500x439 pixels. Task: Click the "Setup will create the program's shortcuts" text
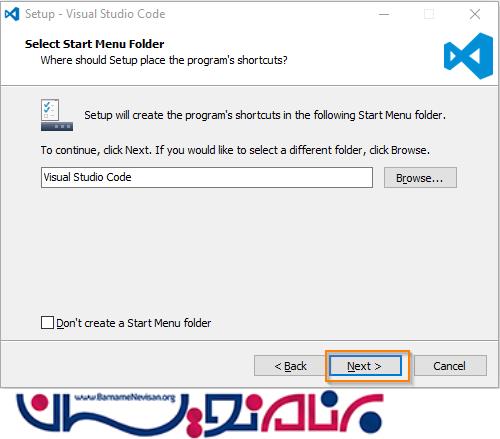[265, 115]
